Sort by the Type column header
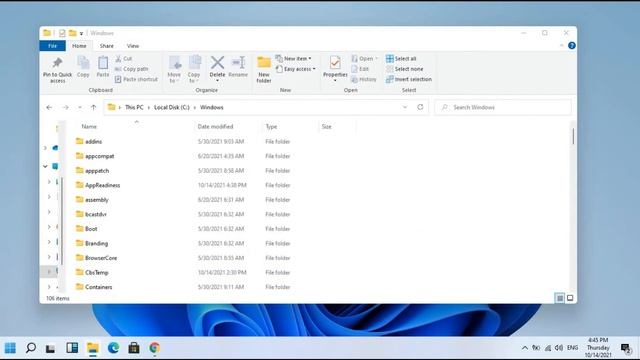This screenshot has width=640, height=360. [x=271, y=127]
